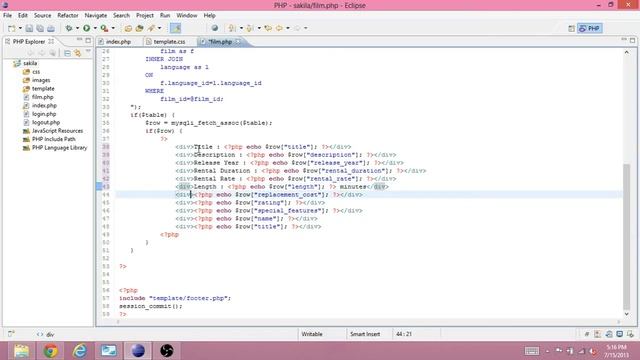
Task: Click the Save All toolbar icon
Action: tap(40, 28)
